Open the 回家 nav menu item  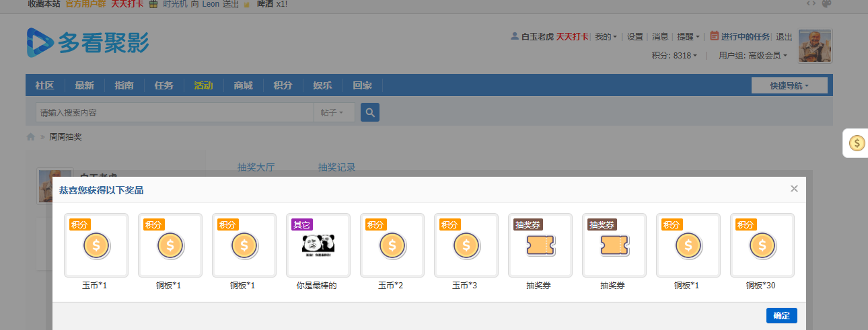[x=362, y=85]
